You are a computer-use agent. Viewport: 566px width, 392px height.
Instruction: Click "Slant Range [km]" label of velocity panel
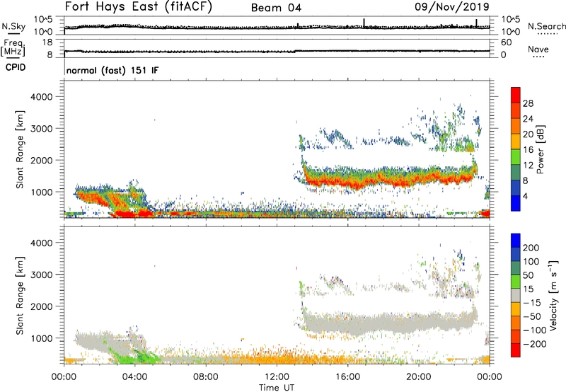[20, 295]
